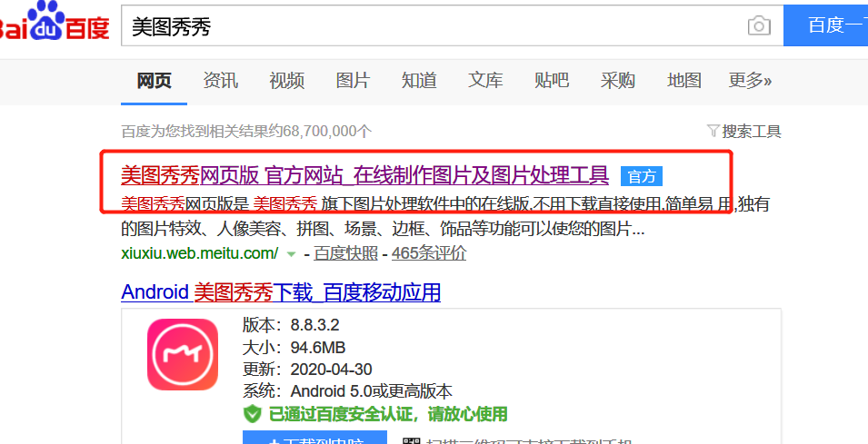Select the 网页 tab
868x444 pixels.
[154, 81]
